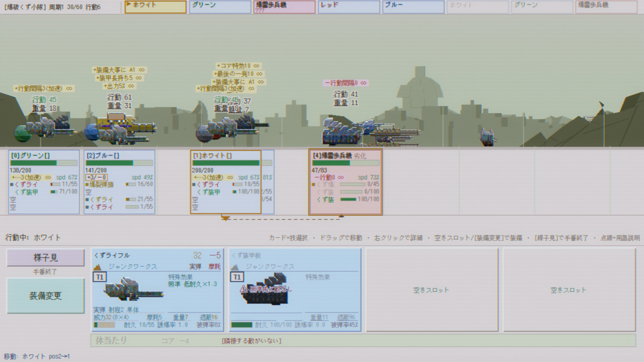This screenshot has height=362, width=644.
Task: Click the 体当たり ram attack row
Action: tap(363, 341)
